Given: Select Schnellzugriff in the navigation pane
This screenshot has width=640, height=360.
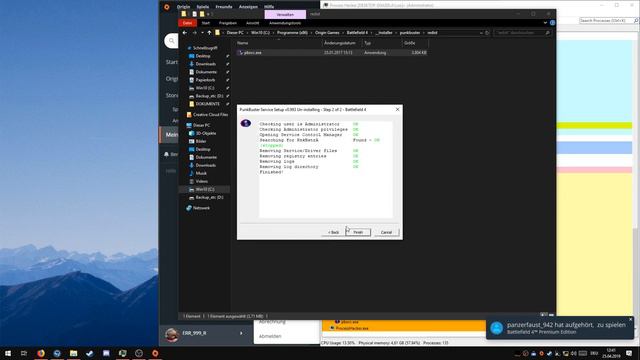Looking at the screenshot, I should click(204, 48).
